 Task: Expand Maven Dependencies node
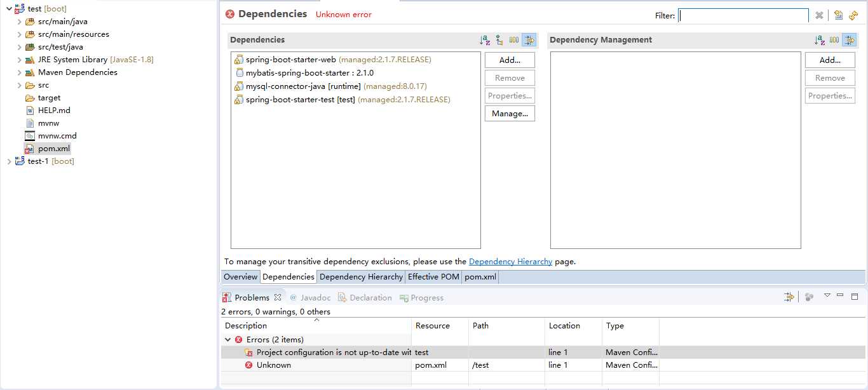19,72
